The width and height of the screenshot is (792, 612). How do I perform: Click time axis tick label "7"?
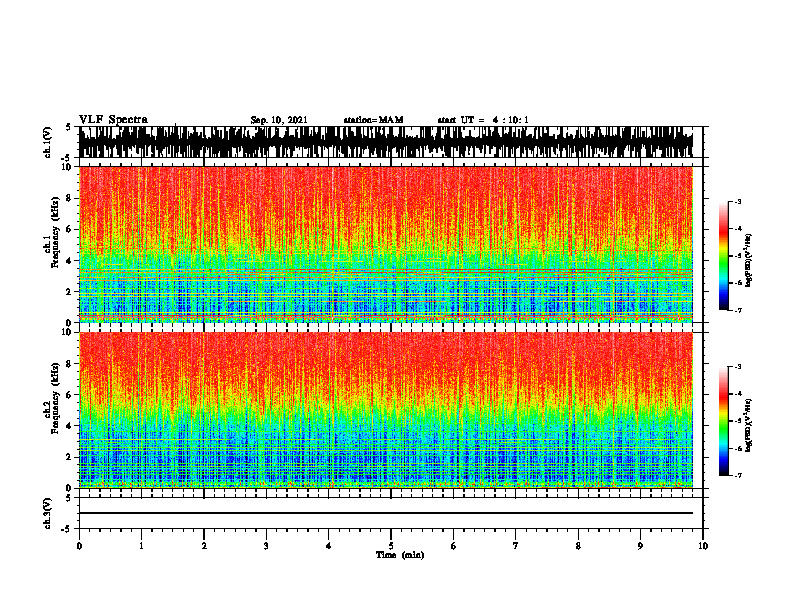(x=516, y=546)
